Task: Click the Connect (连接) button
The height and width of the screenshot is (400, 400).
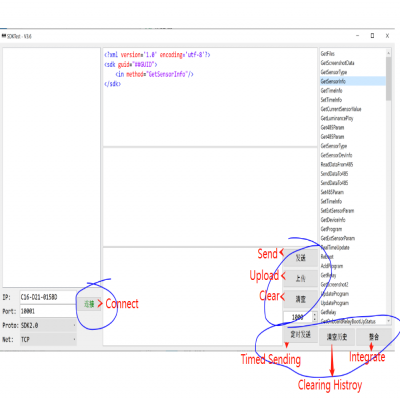Action: [x=89, y=304]
